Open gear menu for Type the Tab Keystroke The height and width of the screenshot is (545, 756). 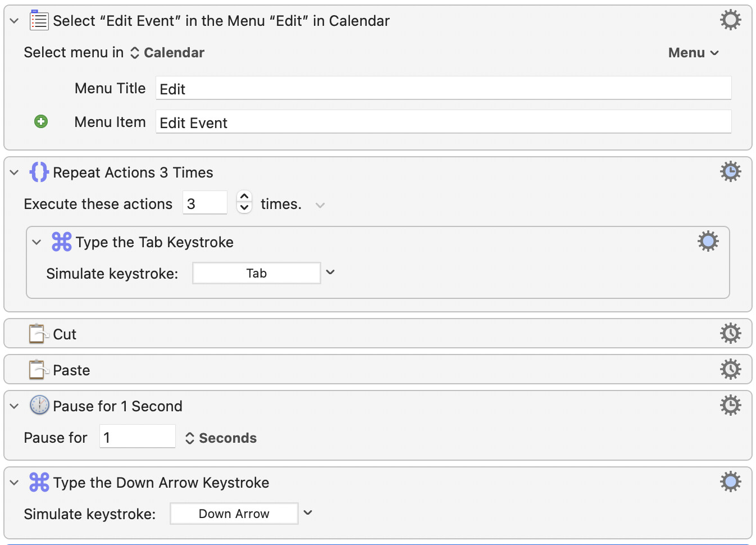point(708,241)
